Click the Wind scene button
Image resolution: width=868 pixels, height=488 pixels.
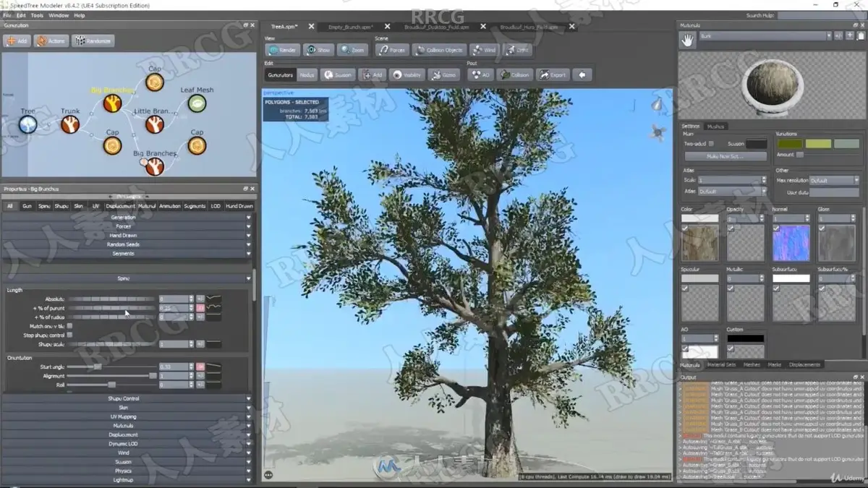(484, 50)
